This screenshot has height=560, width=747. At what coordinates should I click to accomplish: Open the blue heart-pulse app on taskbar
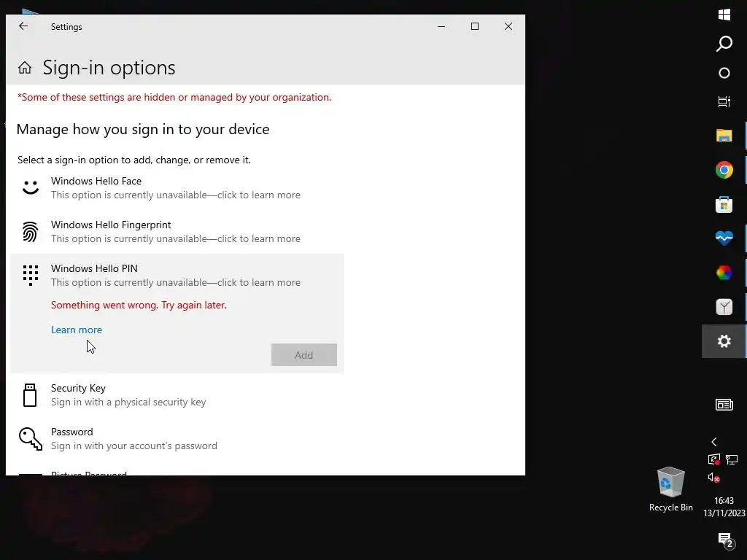pyautogui.click(x=724, y=238)
